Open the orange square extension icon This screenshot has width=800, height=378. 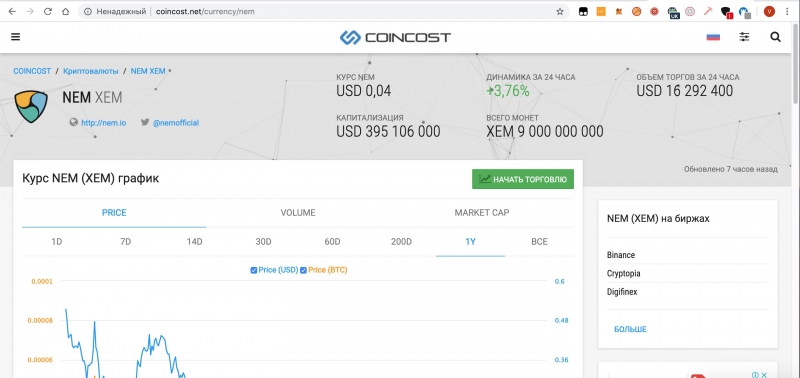(601, 11)
